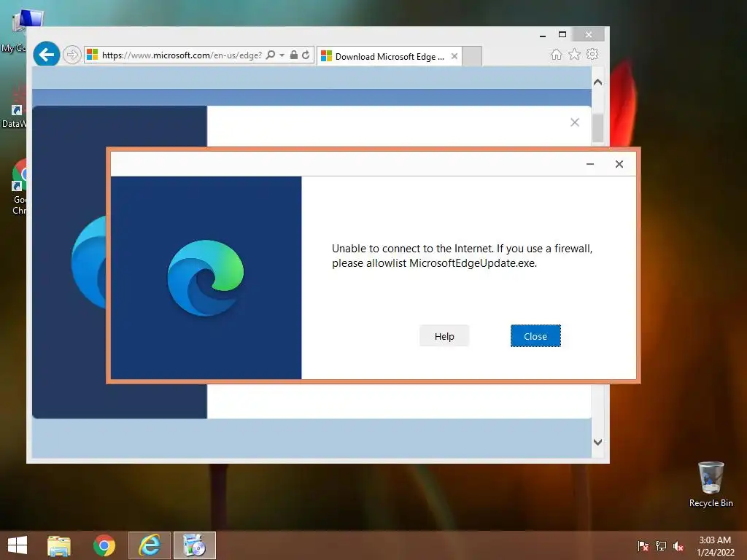Open the Windows Start menu
747x560 pixels.
coord(18,545)
